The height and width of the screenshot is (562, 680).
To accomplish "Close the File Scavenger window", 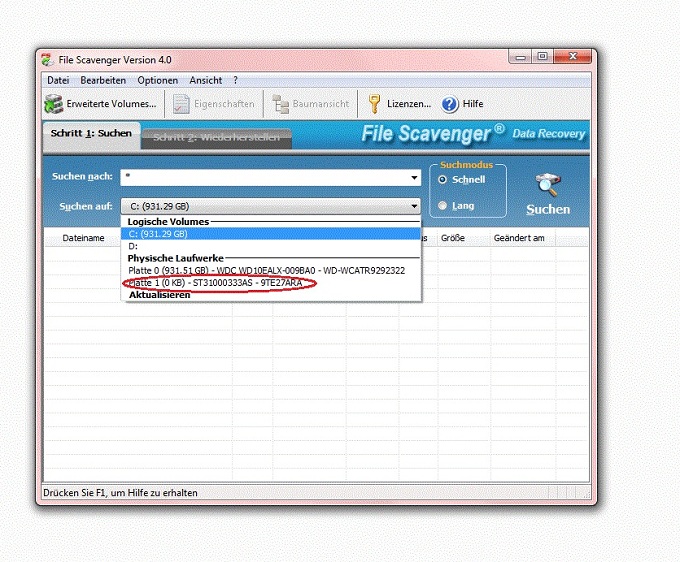I will point(572,56).
